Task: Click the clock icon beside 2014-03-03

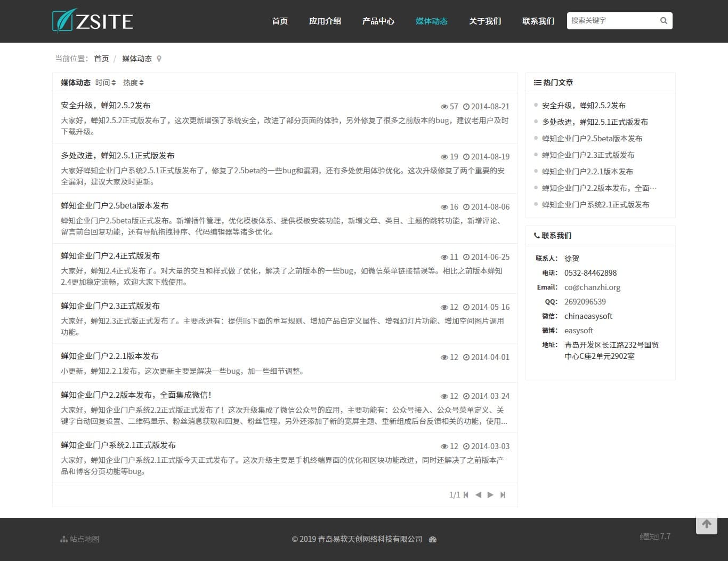Action: 466,446
